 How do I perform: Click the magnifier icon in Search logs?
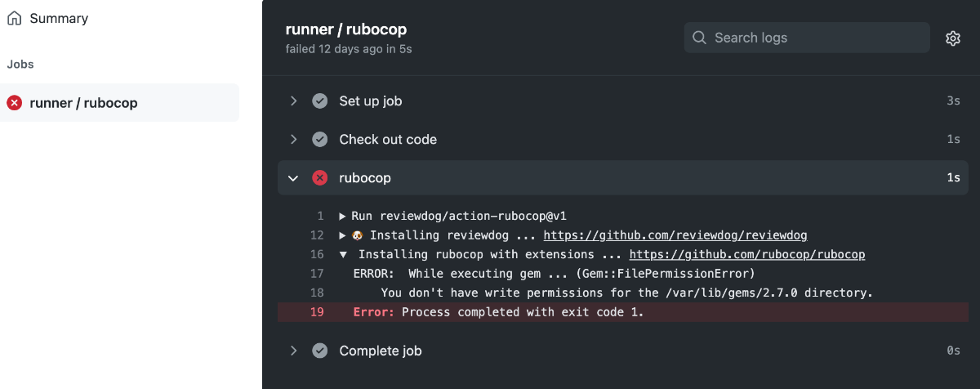699,38
